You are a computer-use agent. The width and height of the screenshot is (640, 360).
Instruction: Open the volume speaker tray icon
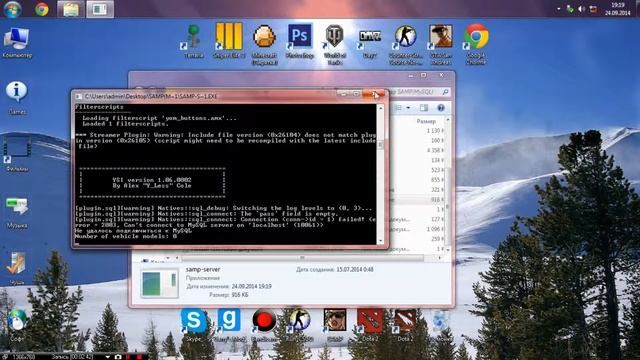tap(582, 9)
